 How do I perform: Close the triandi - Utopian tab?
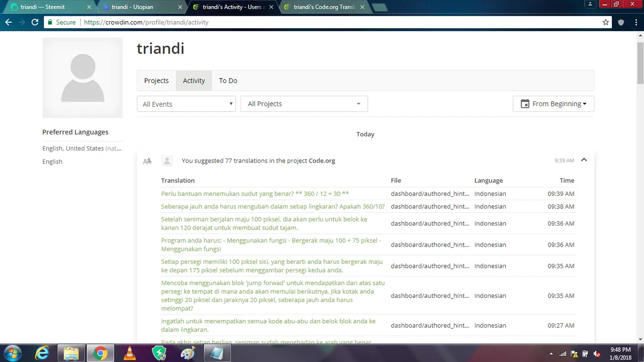point(180,8)
